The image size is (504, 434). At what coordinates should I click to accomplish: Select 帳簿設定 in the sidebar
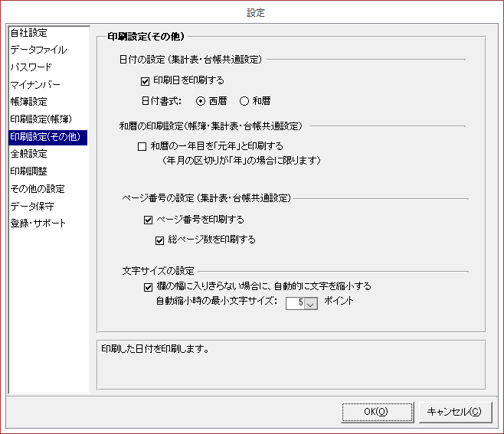pos(29,102)
